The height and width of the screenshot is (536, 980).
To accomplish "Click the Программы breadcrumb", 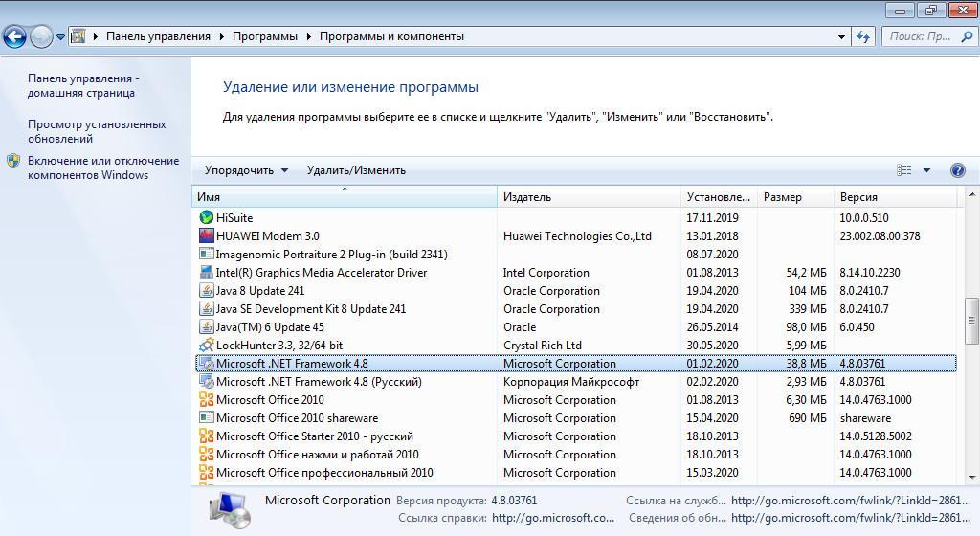I will (x=265, y=37).
